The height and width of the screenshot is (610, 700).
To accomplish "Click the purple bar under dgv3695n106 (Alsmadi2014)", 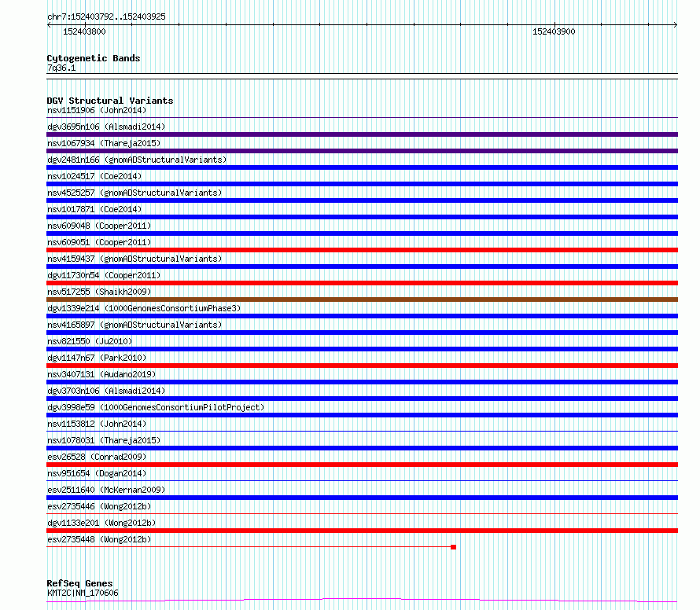I will [x=362, y=134].
